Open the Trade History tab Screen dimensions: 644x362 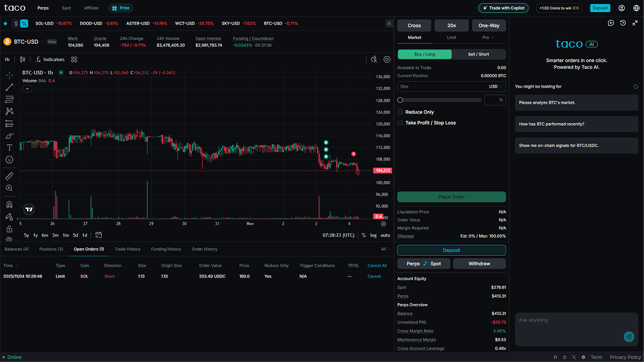click(x=128, y=249)
